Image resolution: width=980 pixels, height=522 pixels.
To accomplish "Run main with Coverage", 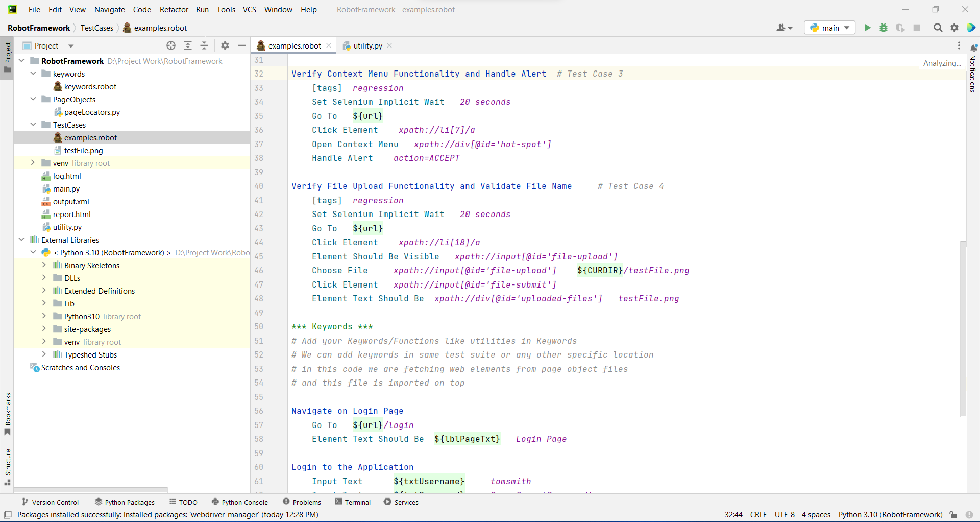I will pos(900,28).
